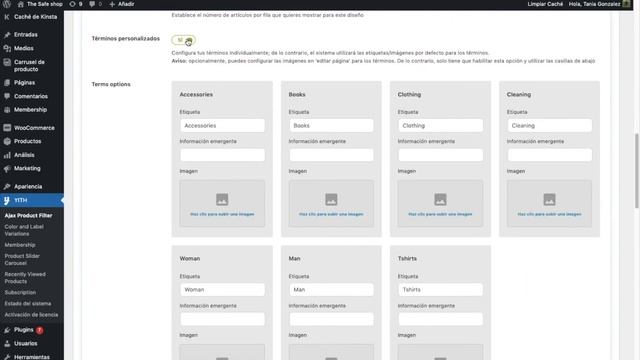This screenshot has width=640, height=360.
Task: Upload an image for Accessories term
Action: coord(222,203)
